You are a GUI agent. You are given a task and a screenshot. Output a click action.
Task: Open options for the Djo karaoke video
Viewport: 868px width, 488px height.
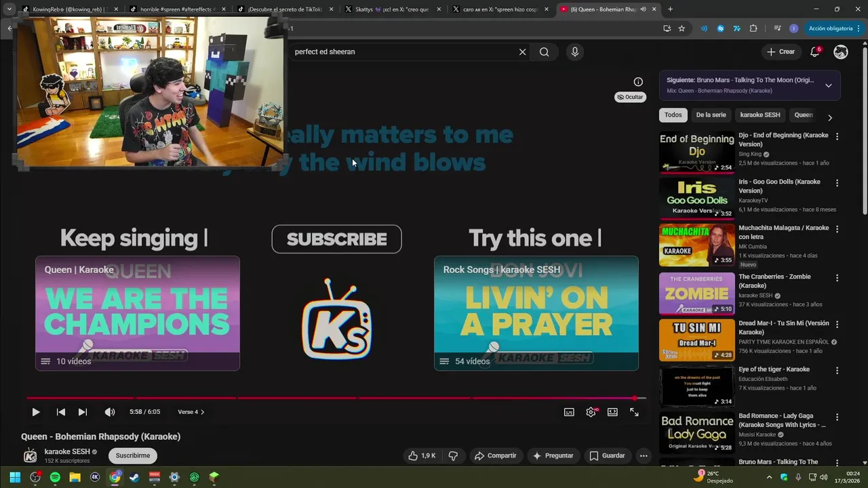837,136
